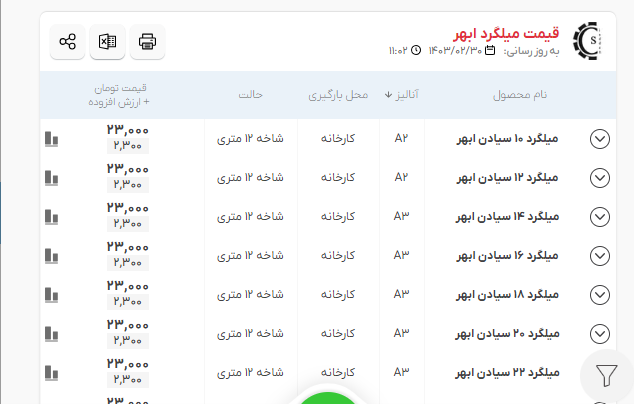Open the share options button
634x404 pixels.
[x=67, y=42]
